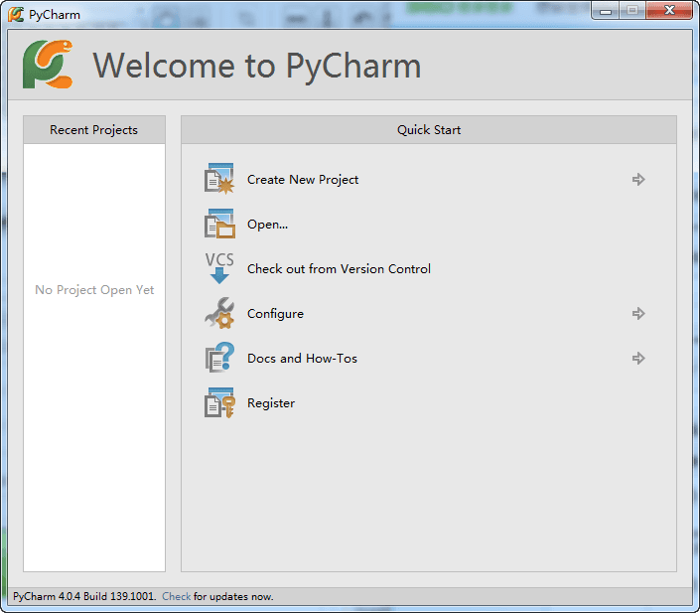The image size is (700, 613).
Task: Click the Open folder icon
Action: [219, 225]
